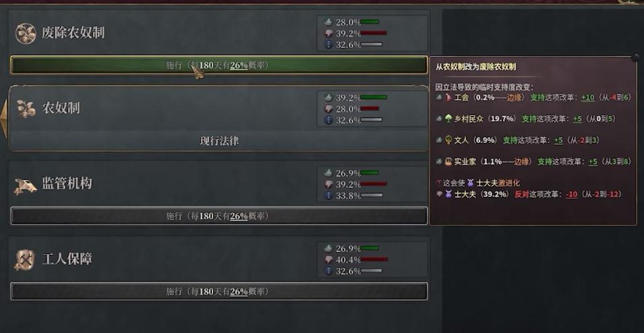Click the 实业家 interest group icon
644x333 pixels.
click(x=448, y=162)
